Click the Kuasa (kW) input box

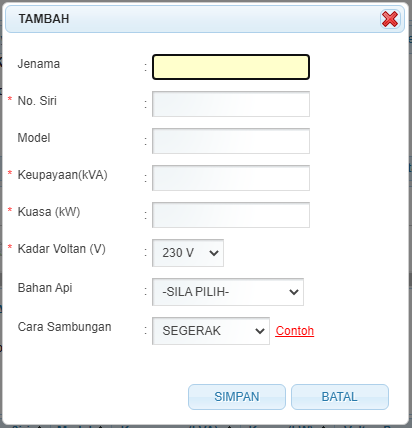tap(231, 215)
